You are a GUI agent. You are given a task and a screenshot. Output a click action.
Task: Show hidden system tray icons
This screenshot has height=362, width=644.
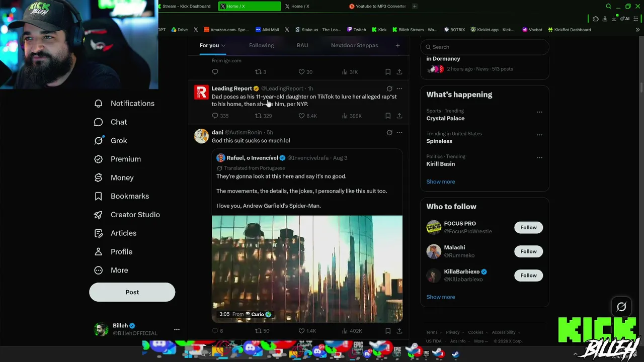(576, 354)
